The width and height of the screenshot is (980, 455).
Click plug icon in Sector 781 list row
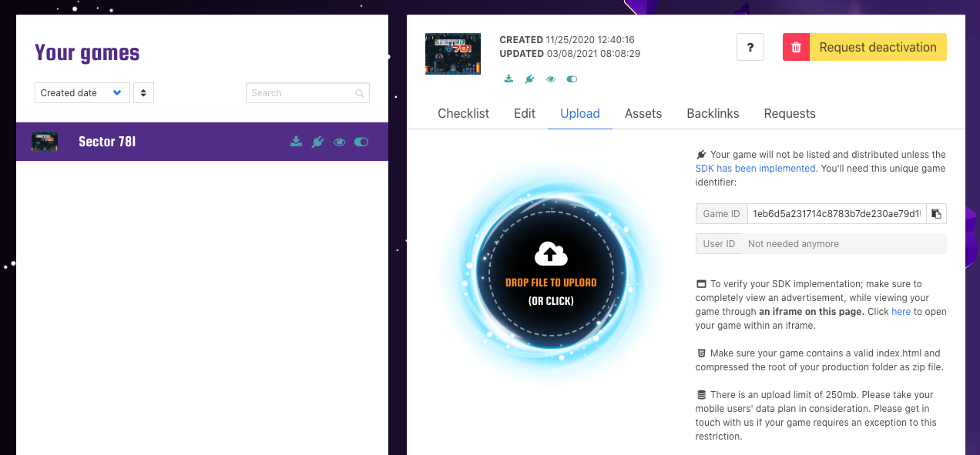coord(317,142)
